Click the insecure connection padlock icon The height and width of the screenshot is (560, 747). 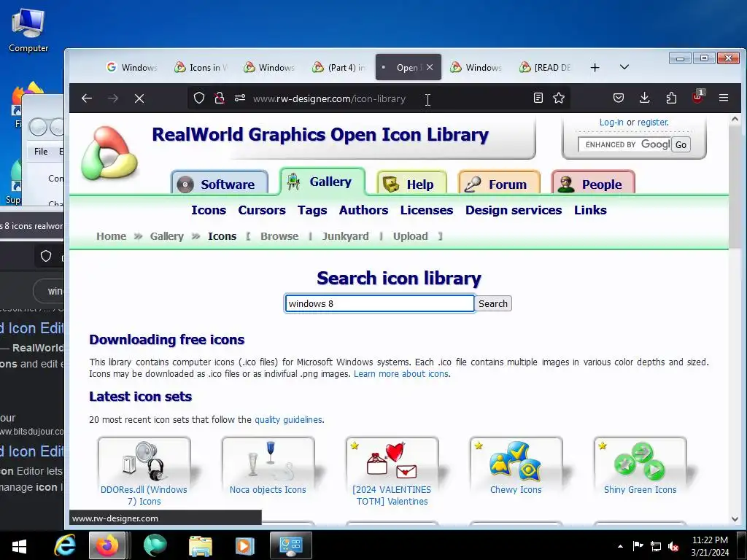coord(219,98)
